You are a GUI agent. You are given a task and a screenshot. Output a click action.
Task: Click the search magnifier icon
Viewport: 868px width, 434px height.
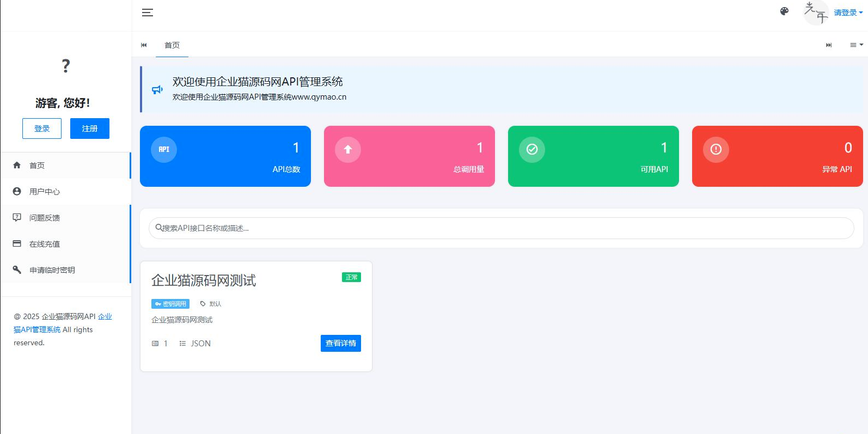coord(158,228)
